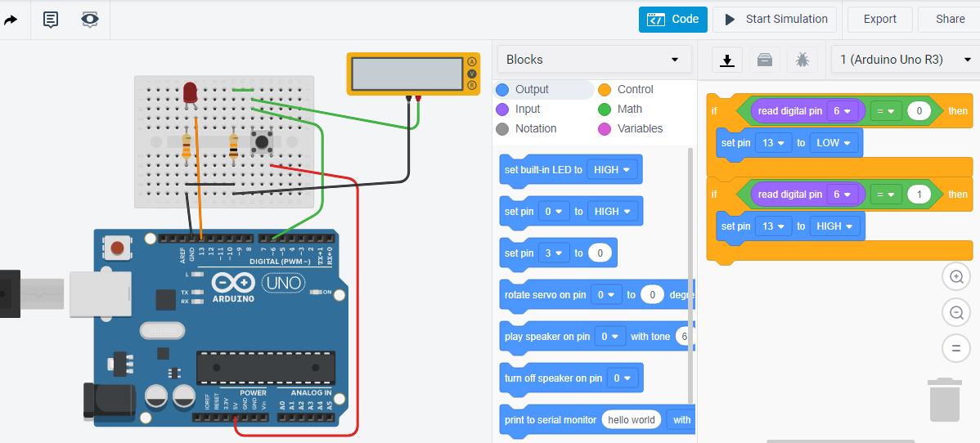Select the purple Input category color dot

tap(502, 109)
